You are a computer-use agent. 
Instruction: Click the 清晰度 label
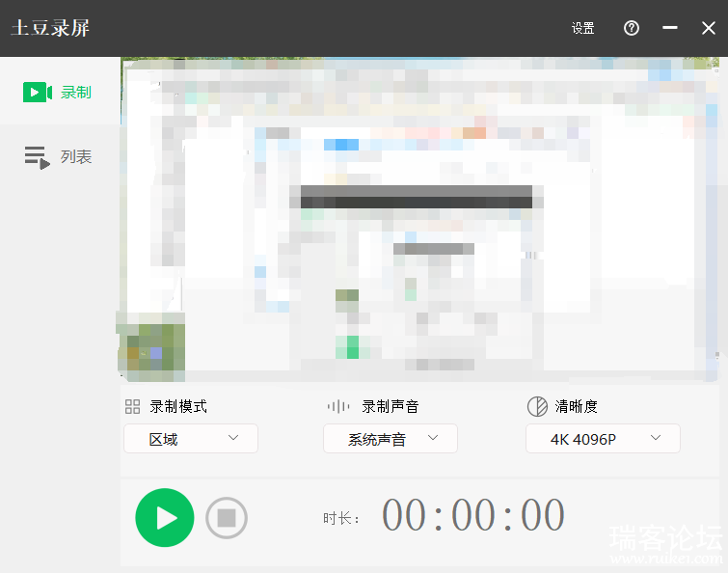pos(576,407)
